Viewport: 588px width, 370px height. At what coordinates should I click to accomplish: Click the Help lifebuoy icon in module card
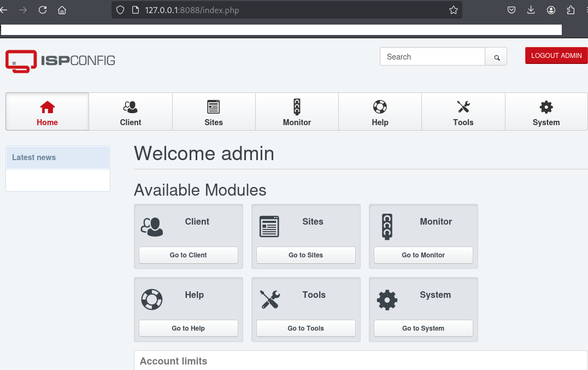[x=152, y=299]
